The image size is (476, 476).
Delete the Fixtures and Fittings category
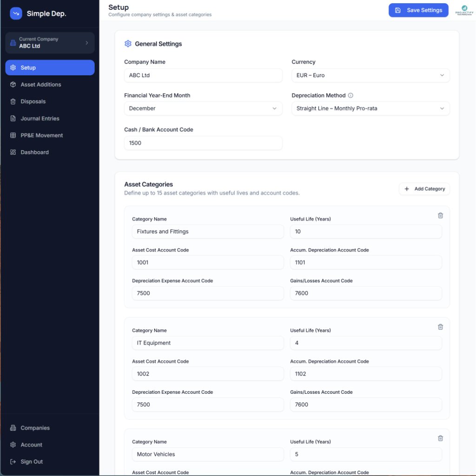(x=440, y=216)
